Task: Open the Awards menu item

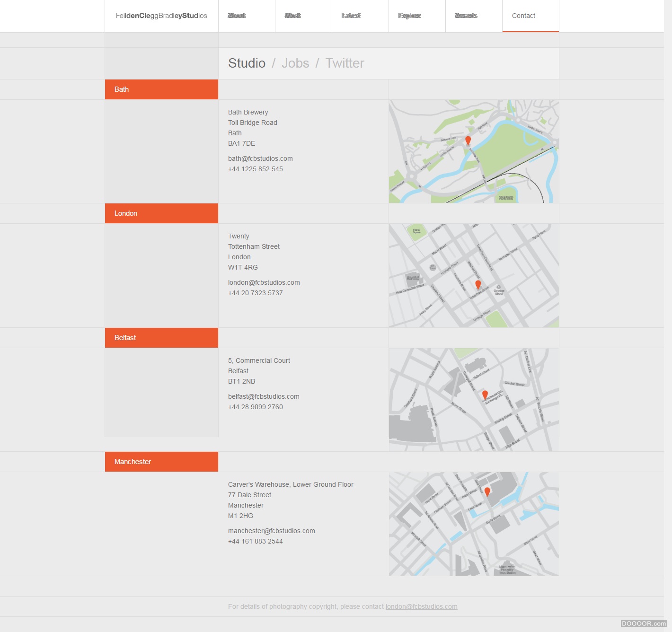Action: (x=466, y=16)
